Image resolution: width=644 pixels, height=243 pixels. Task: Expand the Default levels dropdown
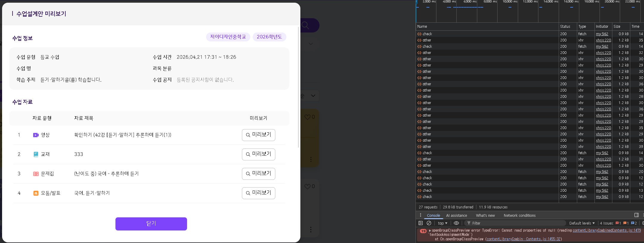(x=582, y=223)
